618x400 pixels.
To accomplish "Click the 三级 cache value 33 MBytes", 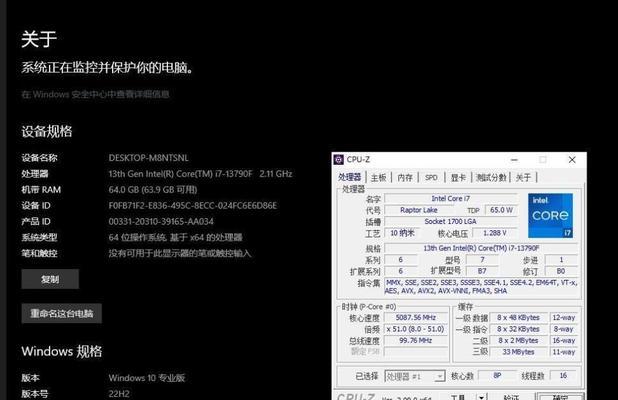I will (518, 352).
